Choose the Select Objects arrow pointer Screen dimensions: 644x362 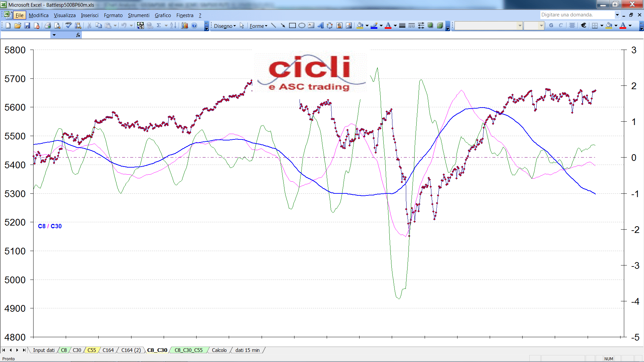tap(242, 25)
